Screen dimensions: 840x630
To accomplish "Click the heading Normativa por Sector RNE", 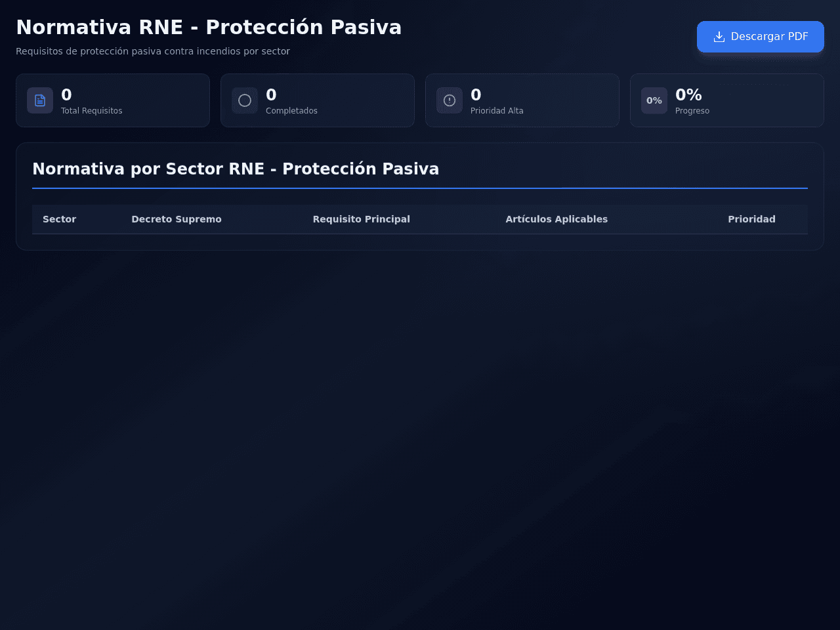I will click(x=236, y=169).
